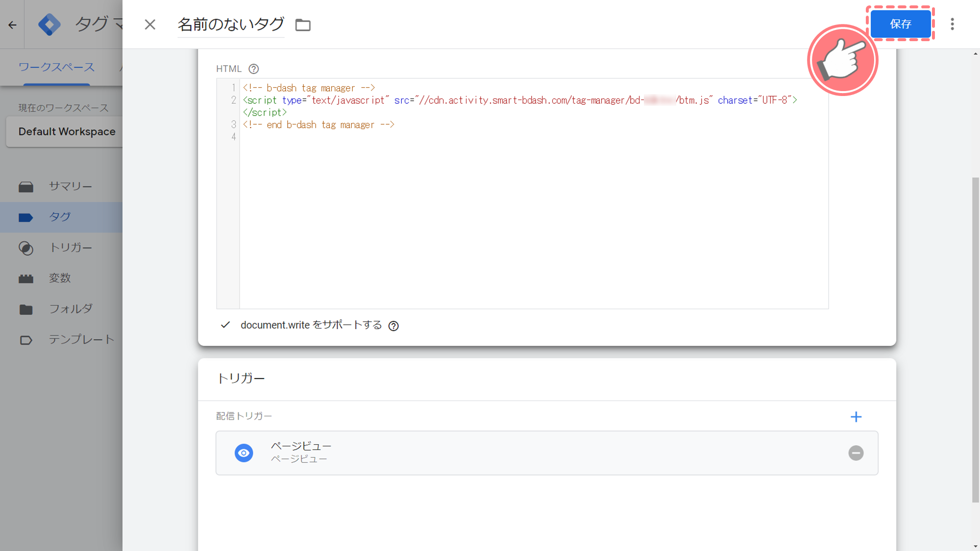Remove the ページビュー trigger
Screen dimensions: 980x551
pos(856,453)
